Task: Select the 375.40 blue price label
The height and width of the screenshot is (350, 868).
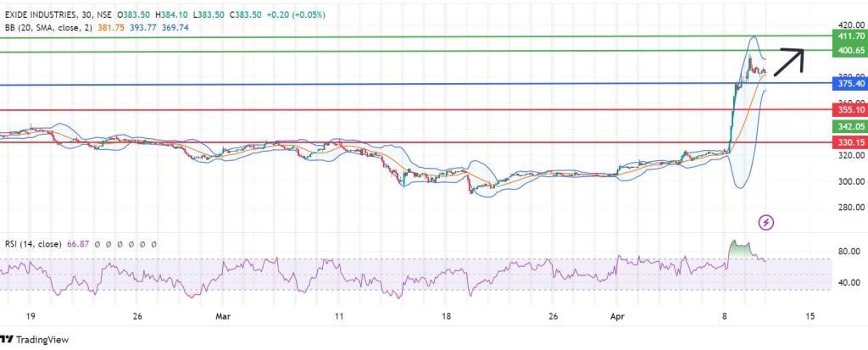Action: (x=849, y=84)
